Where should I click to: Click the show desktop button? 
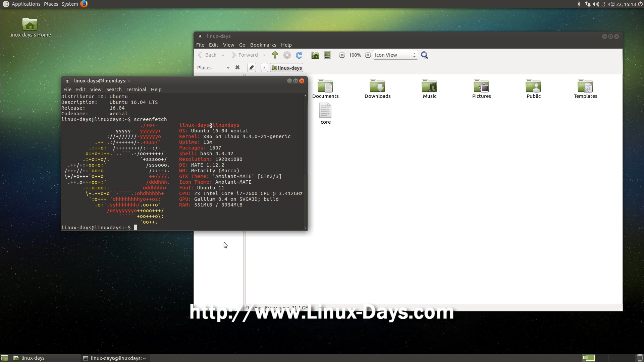click(4, 358)
